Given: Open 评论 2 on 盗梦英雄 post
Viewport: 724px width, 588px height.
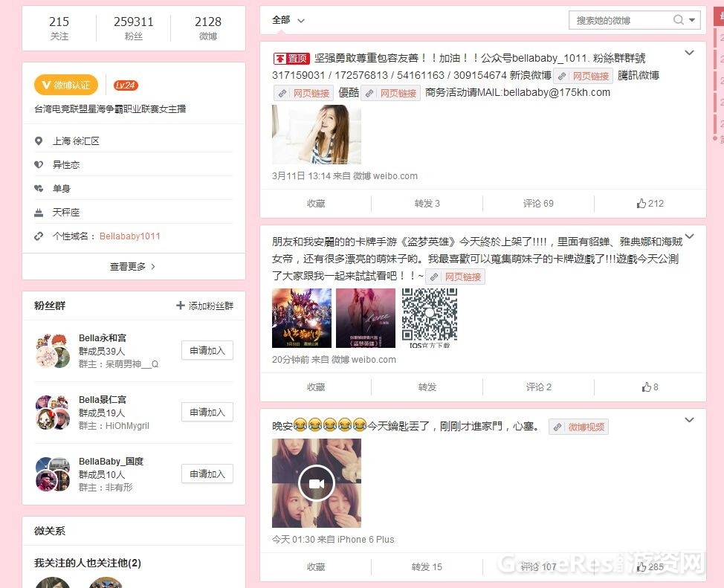Looking at the screenshot, I should coord(538,387).
